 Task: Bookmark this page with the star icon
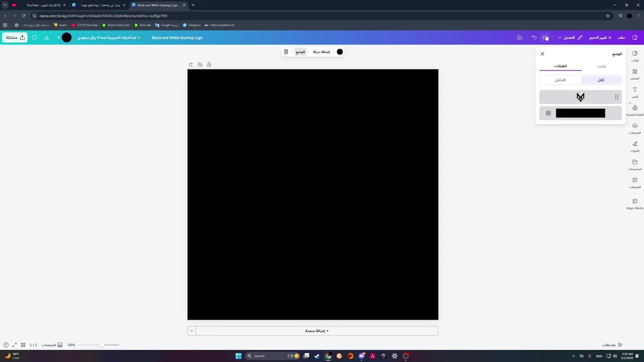[608, 16]
